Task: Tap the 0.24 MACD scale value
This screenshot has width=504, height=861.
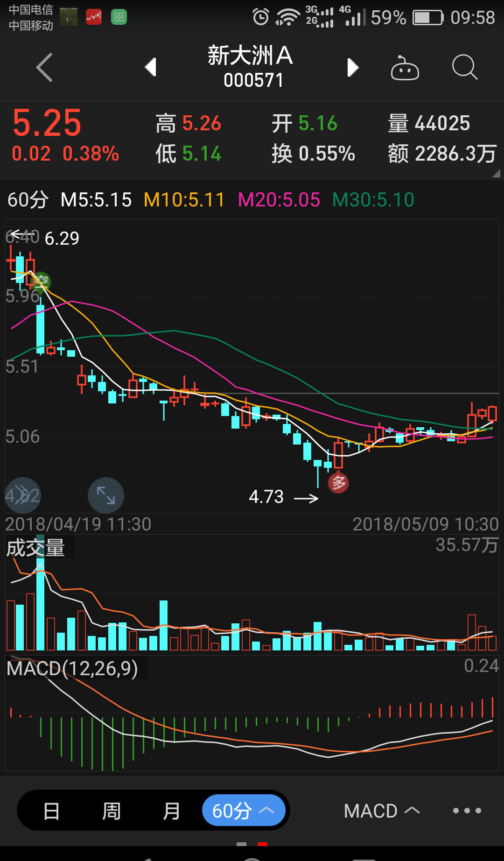Action: pyautogui.click(x=481, y=666)
